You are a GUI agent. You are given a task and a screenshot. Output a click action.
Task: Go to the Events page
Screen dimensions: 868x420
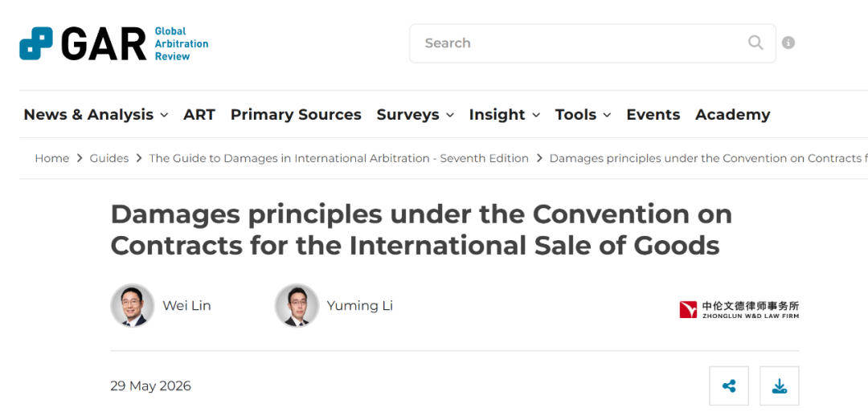[x=653, y=115]
